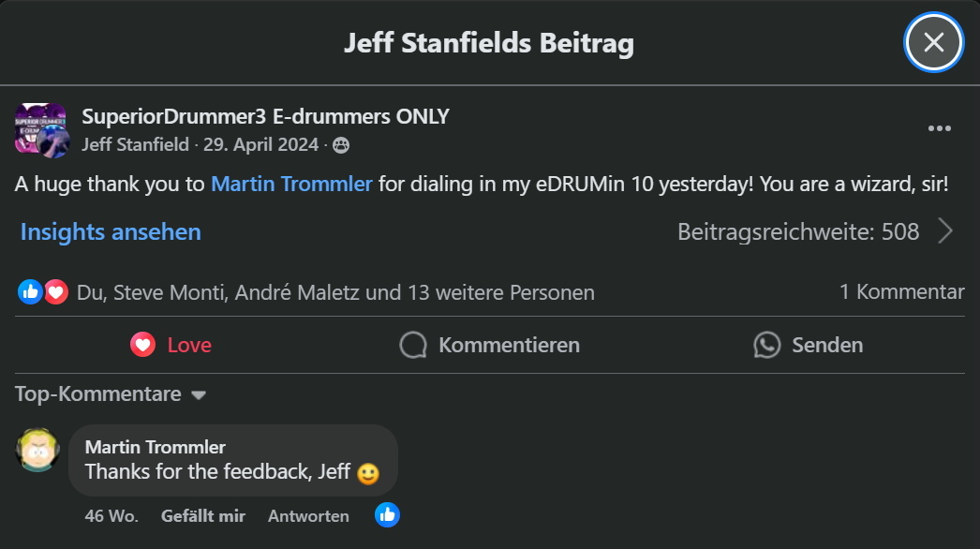
Task: Click Antworten to reply to comment
Action: 309,516
